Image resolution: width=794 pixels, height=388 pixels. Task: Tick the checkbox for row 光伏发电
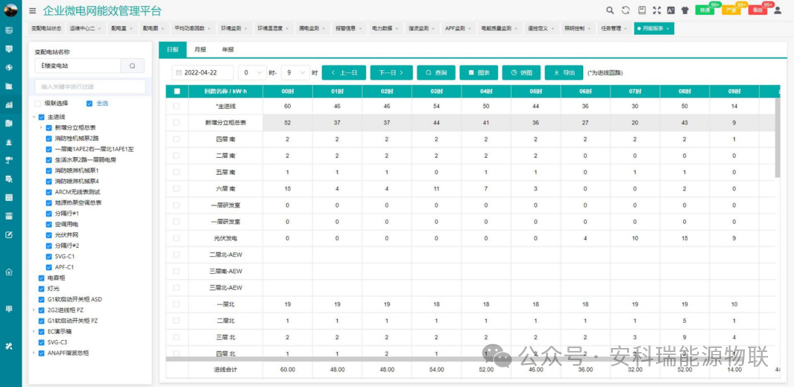(176, 238)
